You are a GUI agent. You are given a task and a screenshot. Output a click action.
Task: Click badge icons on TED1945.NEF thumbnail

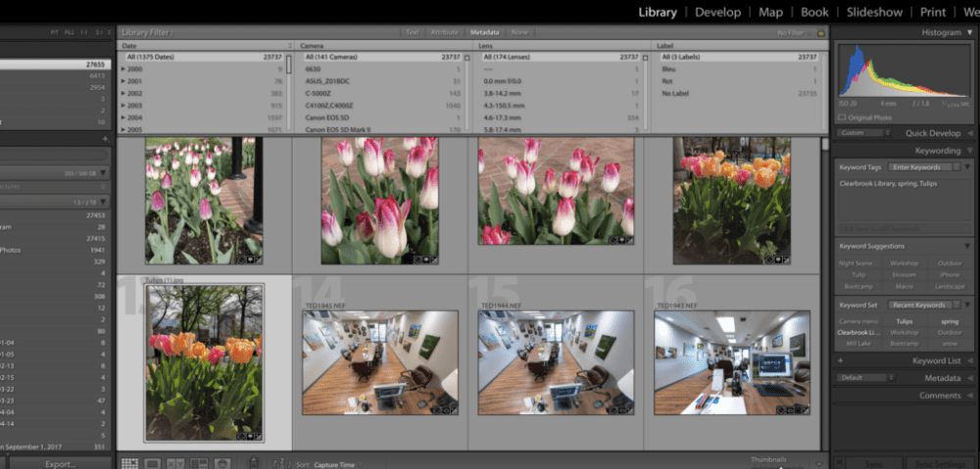tap(446, 410)
